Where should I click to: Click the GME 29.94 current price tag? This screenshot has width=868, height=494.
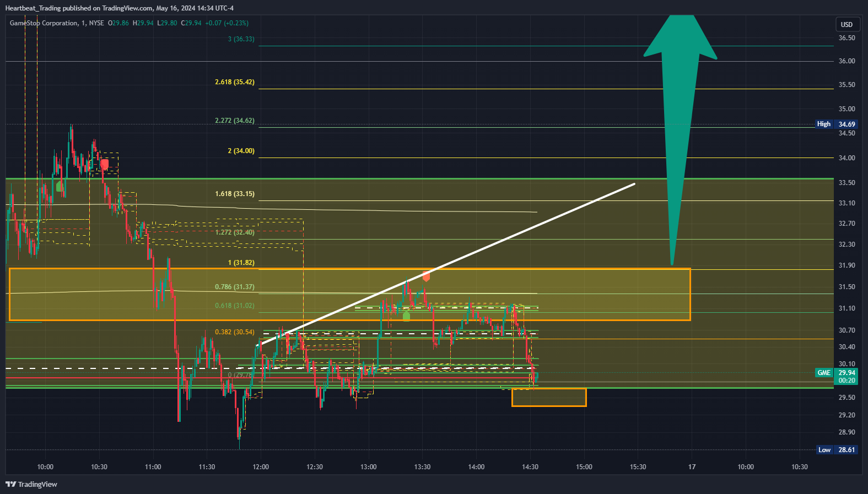point(837,373)
